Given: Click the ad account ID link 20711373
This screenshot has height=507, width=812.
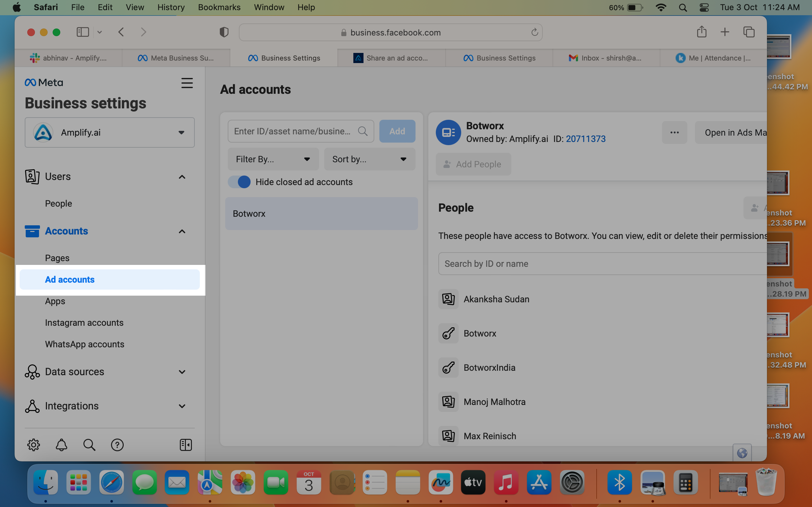Looking at the screenshot, I should pyautogui.click(x=586, y=139).
